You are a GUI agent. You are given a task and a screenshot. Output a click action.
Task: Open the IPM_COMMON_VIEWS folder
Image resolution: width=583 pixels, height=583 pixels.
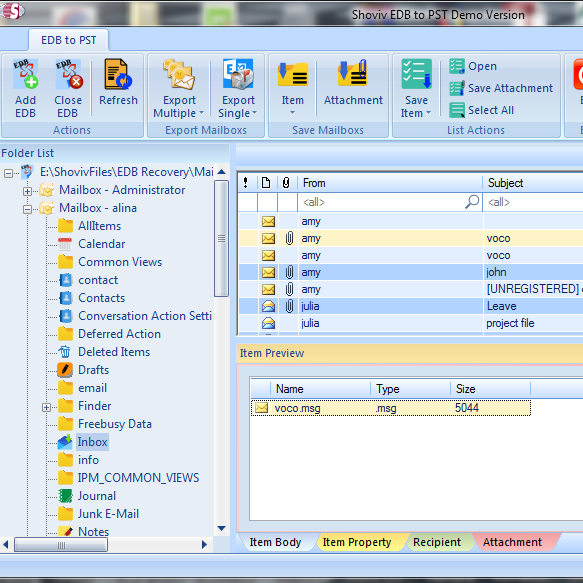tap(129, 477)
